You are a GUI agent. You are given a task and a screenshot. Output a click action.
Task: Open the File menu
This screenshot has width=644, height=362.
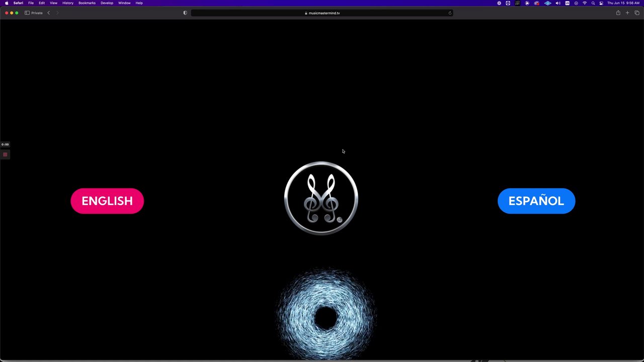coord(31,3)
